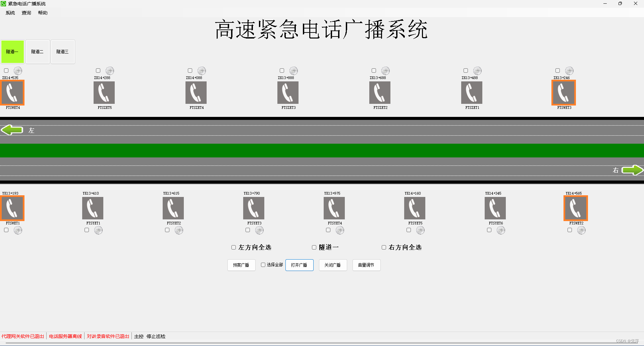This screenshot has height=346, width=644.
Task: Click speaker icon above ZK14+288
Action: pyautogui.click(x=110, y=71)
